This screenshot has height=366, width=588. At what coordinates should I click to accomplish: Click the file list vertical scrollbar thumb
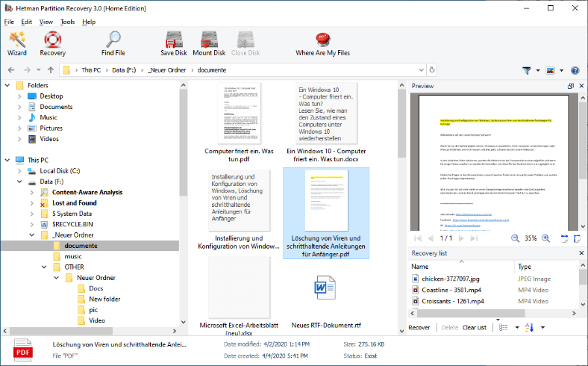click(401, 122)
